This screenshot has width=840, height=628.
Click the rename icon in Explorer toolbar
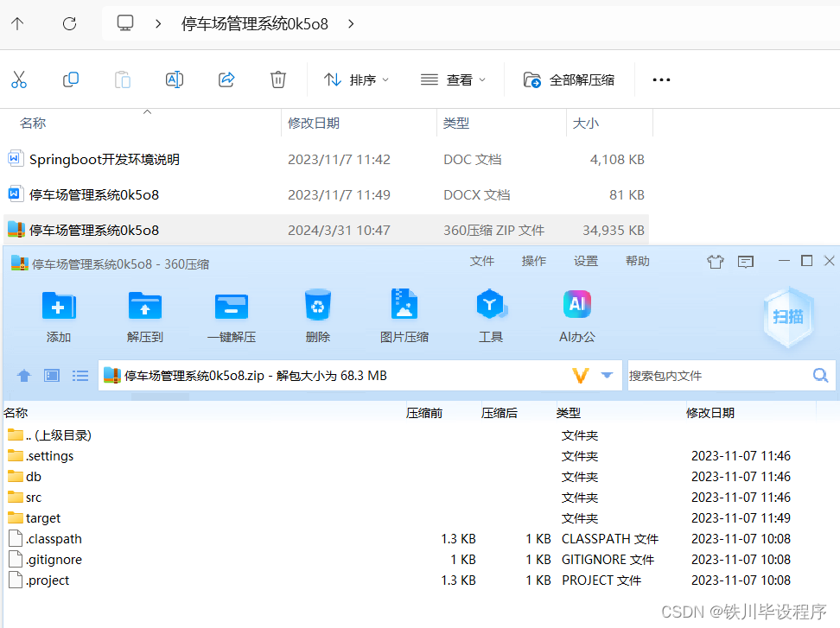click(x=174, y=79)
